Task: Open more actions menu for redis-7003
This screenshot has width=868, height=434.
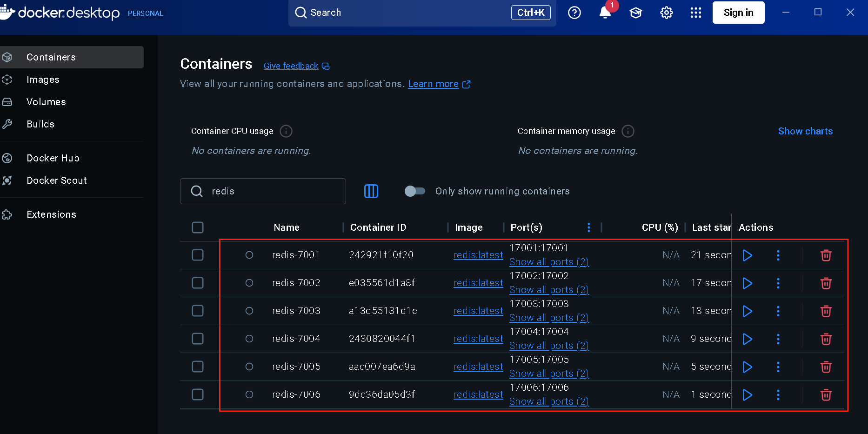Action: click(778, 311)
